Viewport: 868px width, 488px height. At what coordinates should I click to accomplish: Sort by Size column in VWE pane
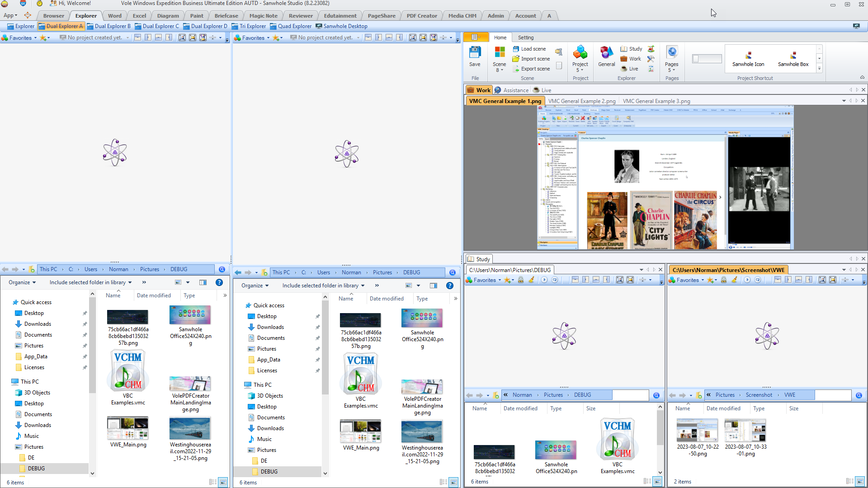point(793,408)
